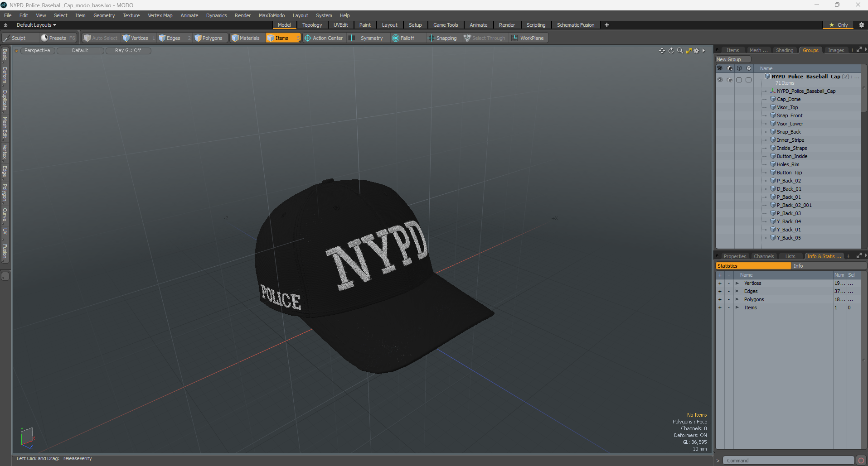Toggle visibility eye for NYPD_Police_Baseball_Cap group

click(x=720, y=80)
